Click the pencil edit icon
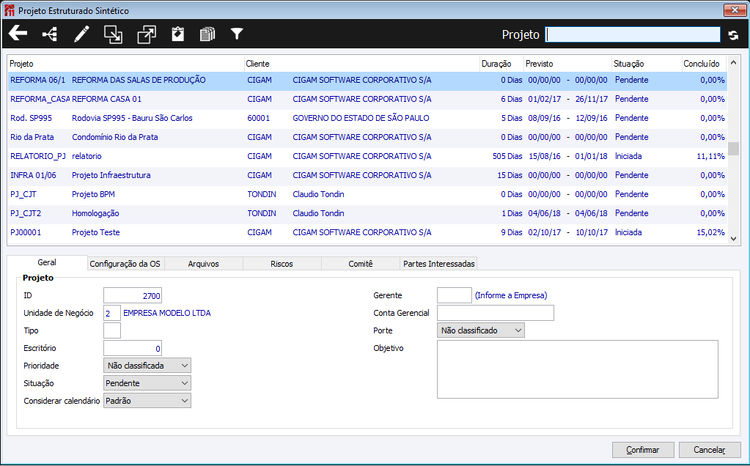 81,34
